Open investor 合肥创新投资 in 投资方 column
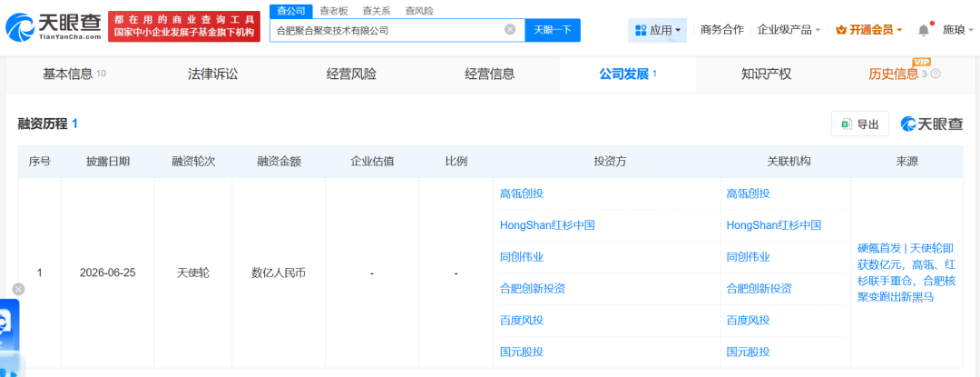 coord(533,289)
